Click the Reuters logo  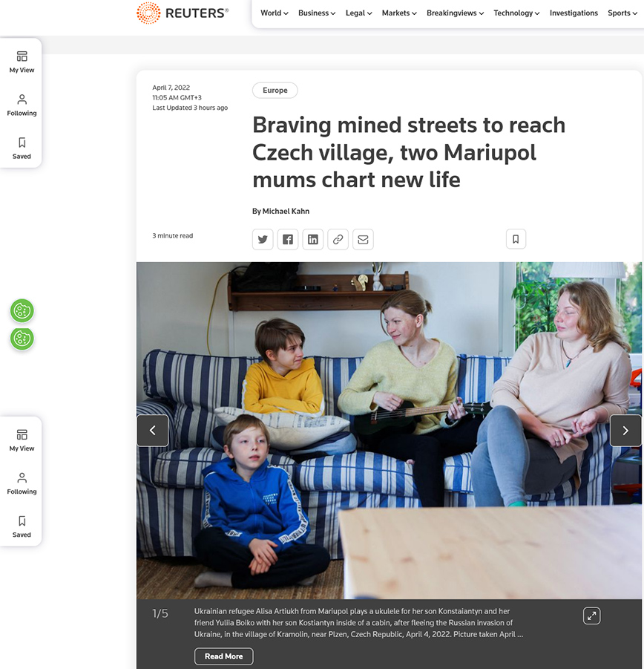coord(183,13)
